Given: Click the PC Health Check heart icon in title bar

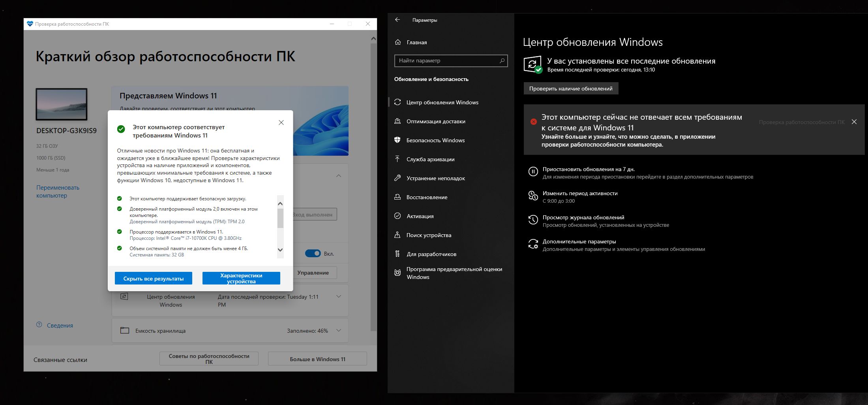Looking at the screenshot, I should click(x=30, y=24).
